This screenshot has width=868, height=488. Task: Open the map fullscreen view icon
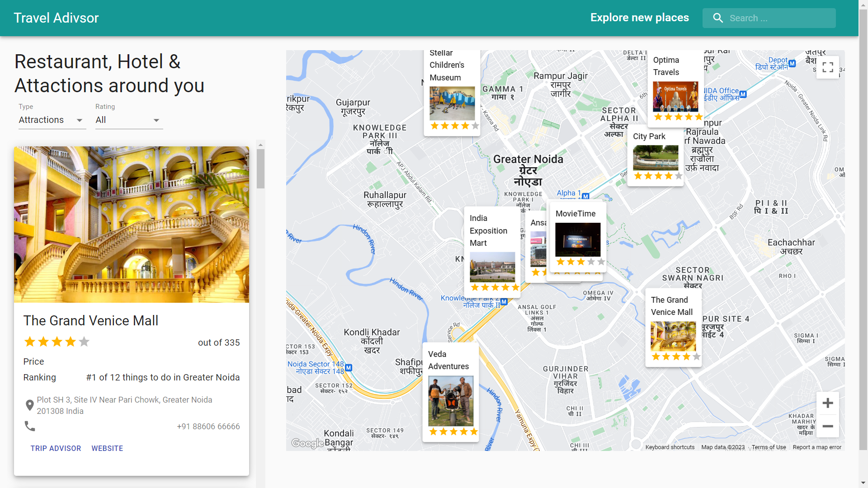tap(828, 67)
